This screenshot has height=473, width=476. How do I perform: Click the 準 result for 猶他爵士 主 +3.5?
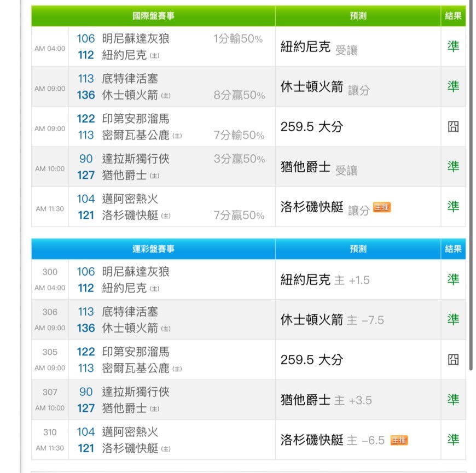click(x=453, y=400)
